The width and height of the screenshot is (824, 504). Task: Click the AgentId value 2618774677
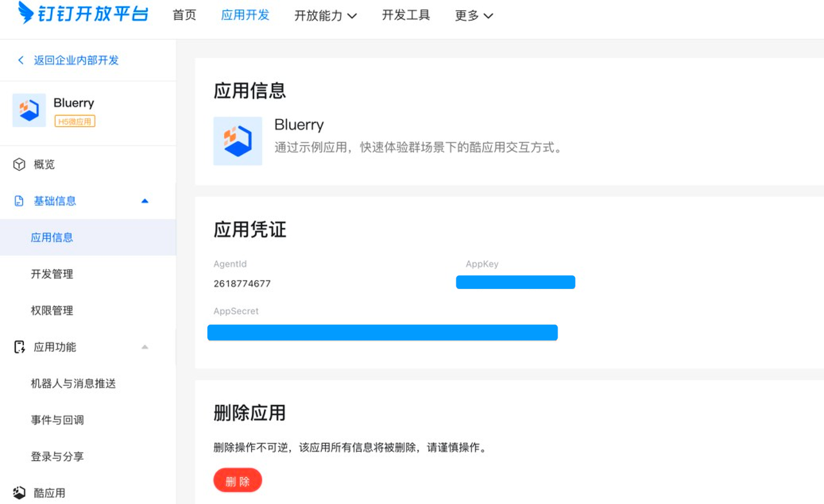[242, 283]
